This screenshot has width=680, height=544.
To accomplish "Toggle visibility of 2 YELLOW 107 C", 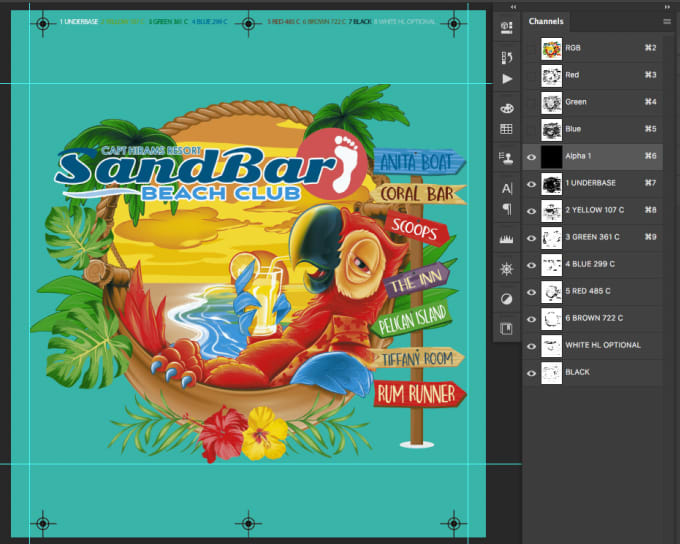I will 531,210.
